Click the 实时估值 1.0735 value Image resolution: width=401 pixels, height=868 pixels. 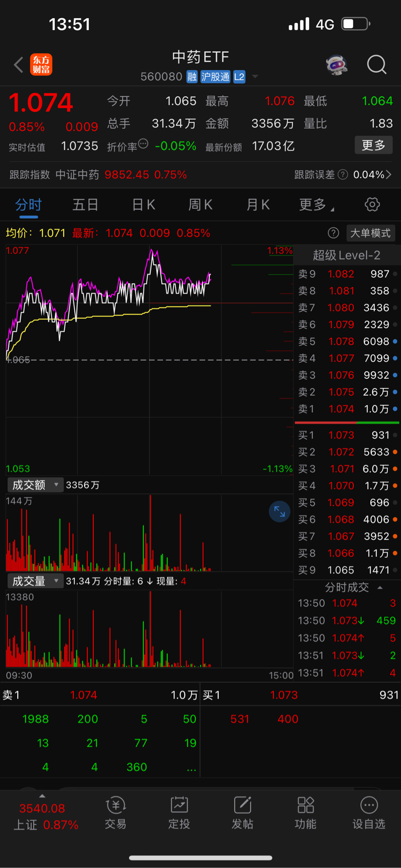tap(79, 146)
